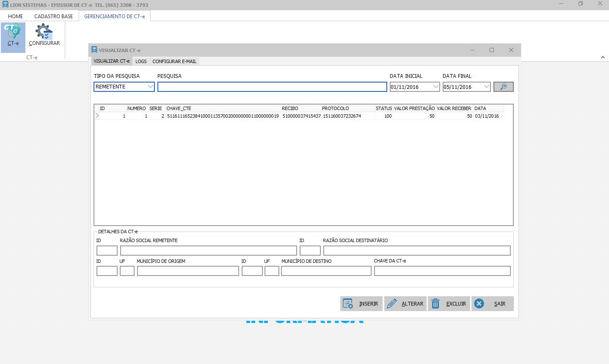Minimize the VISUALIZAR CT-e window
Viewport: 609px width, 364px height.
(x=472, y=50)
